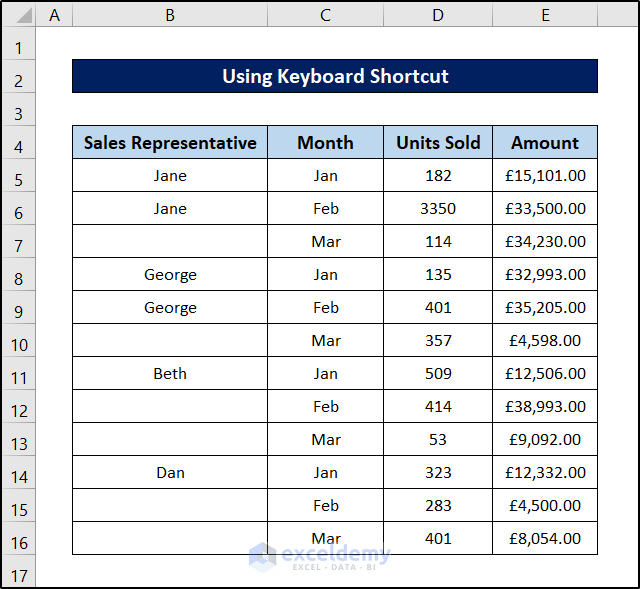Select the column B header
This screenshot has height=589, width=640.
tap(170, 16)
